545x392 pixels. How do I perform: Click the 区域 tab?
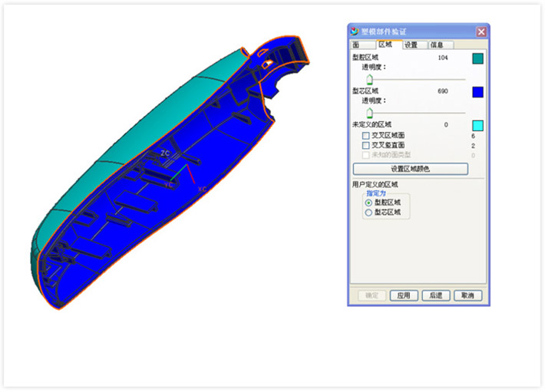[x=385, y=45]
